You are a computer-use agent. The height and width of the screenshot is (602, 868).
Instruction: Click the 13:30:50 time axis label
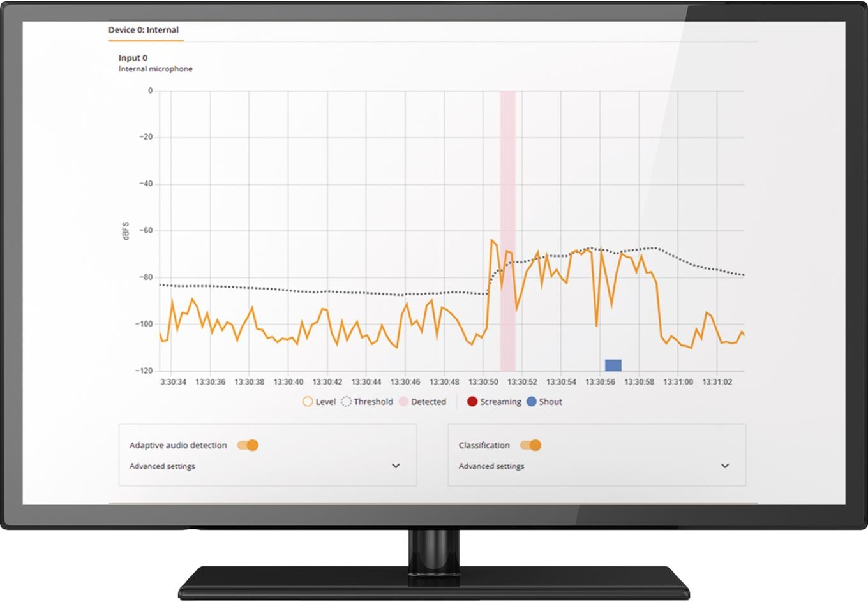click(483, 382)
